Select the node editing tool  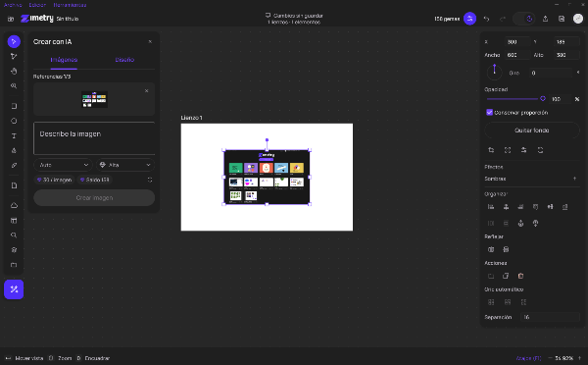coord(14,56)
